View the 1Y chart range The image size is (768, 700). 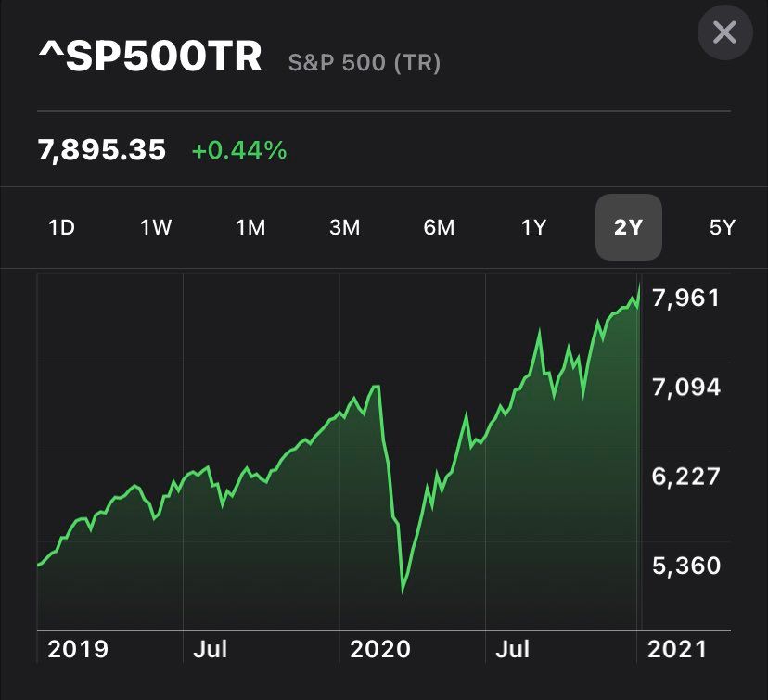coord(533,227)
